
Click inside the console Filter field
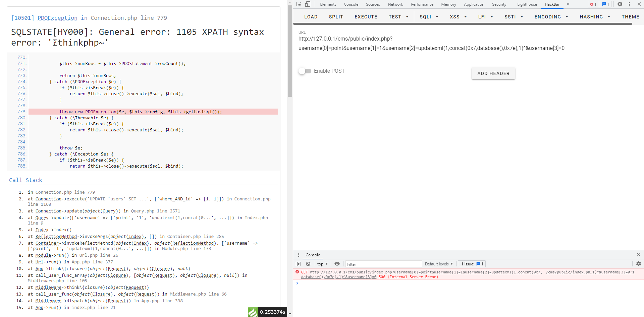(383, 264)
